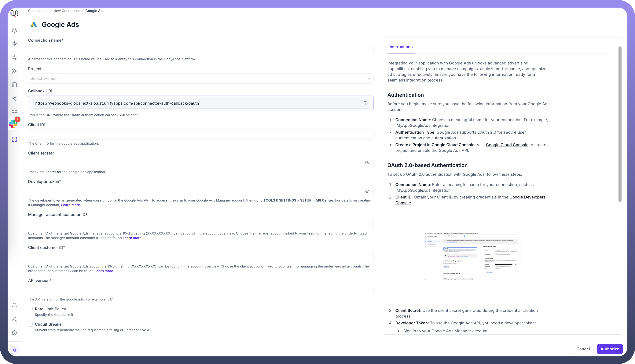Viewport: 635px width, 364px height.
Task: Enable the Circuit Breaker checkbox
Action: pos(30,324)
